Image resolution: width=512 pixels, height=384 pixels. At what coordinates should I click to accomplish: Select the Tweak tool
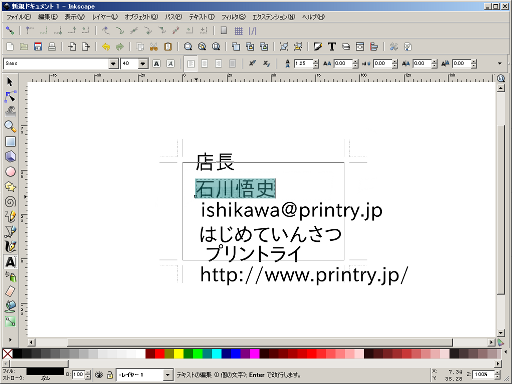pos(10,111)
